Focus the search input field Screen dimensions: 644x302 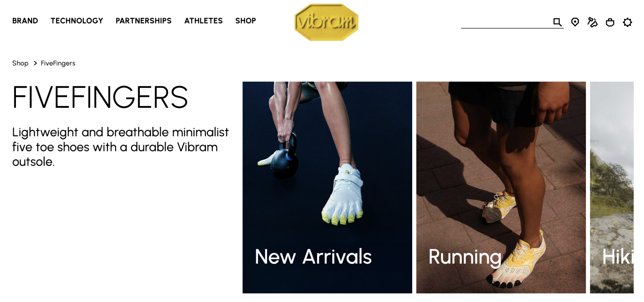(506, 22)
